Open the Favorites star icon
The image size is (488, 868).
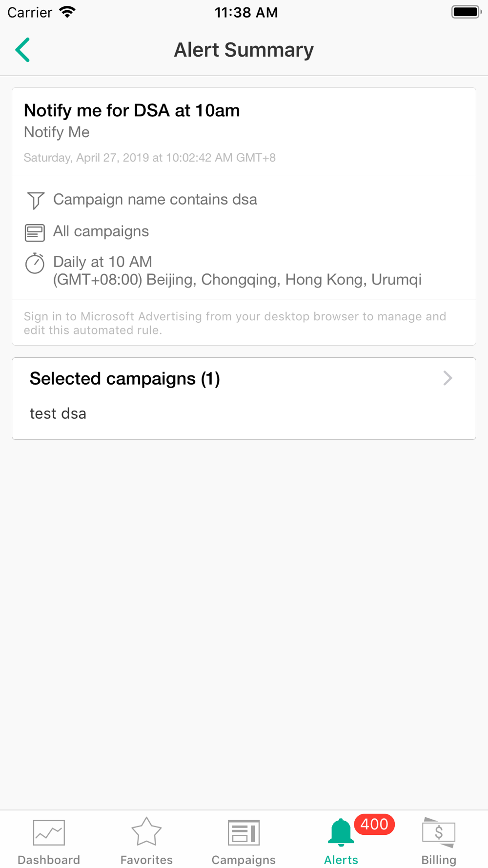pyautogui.click(x=146, y=831)
